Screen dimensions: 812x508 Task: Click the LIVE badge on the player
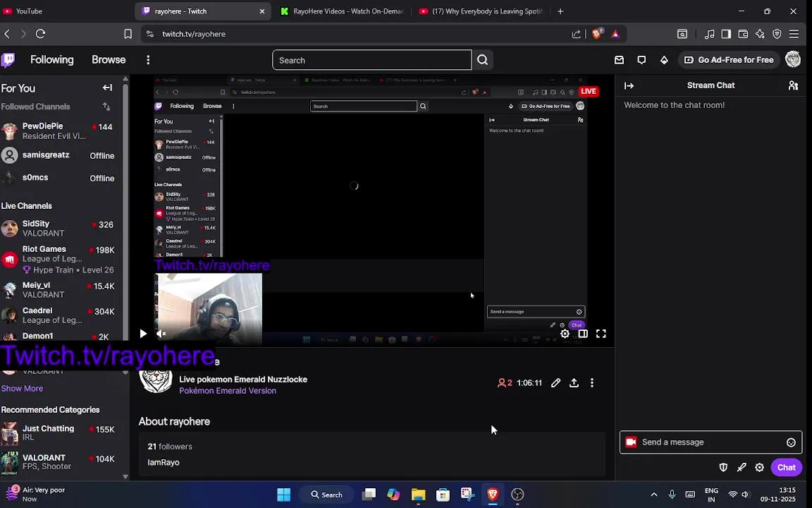589,91
